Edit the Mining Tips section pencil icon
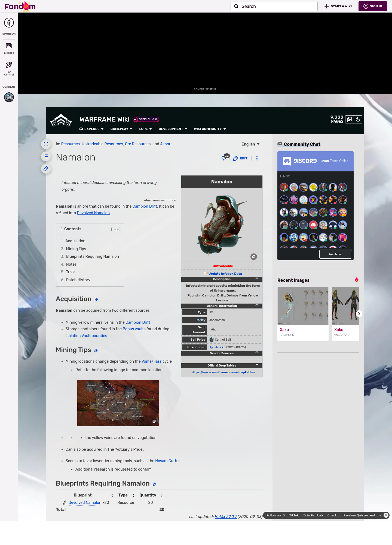The height and width of the screenshot is (545, 392). click(96, 350)
